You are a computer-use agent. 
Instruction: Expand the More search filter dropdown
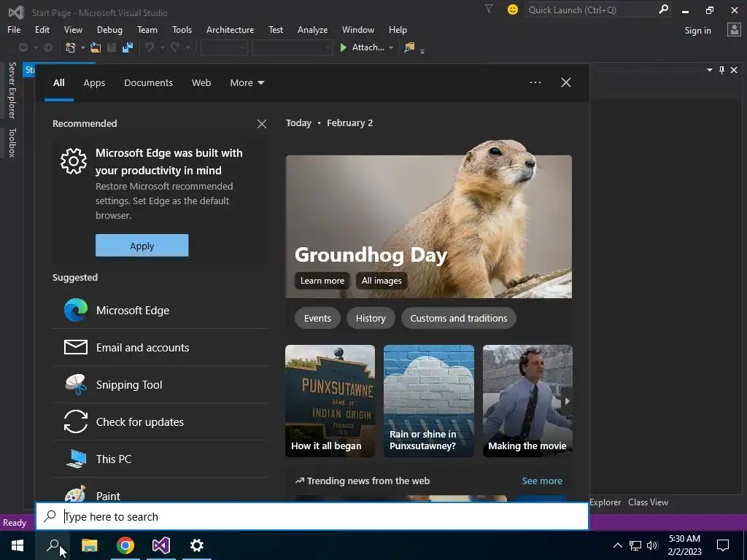[247, 83]
